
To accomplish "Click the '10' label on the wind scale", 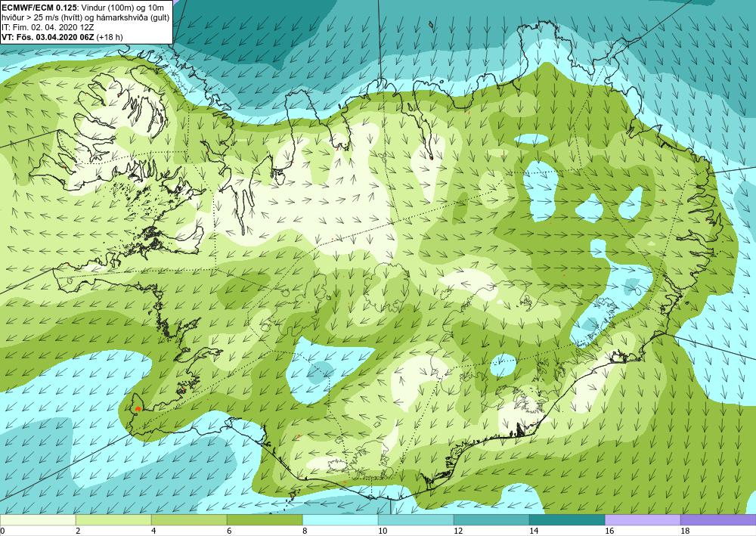I will [383, 531].
